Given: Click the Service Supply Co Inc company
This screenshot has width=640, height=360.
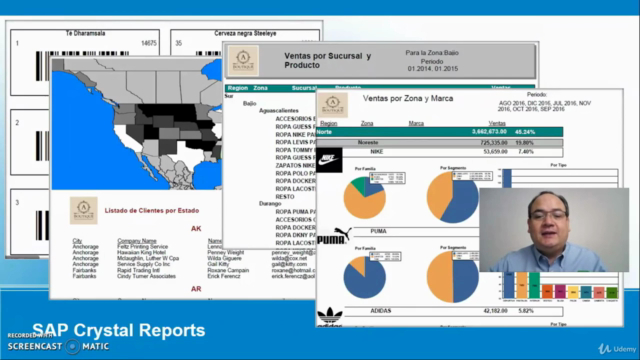Looking at the screenshot, I should coord(143,264).
